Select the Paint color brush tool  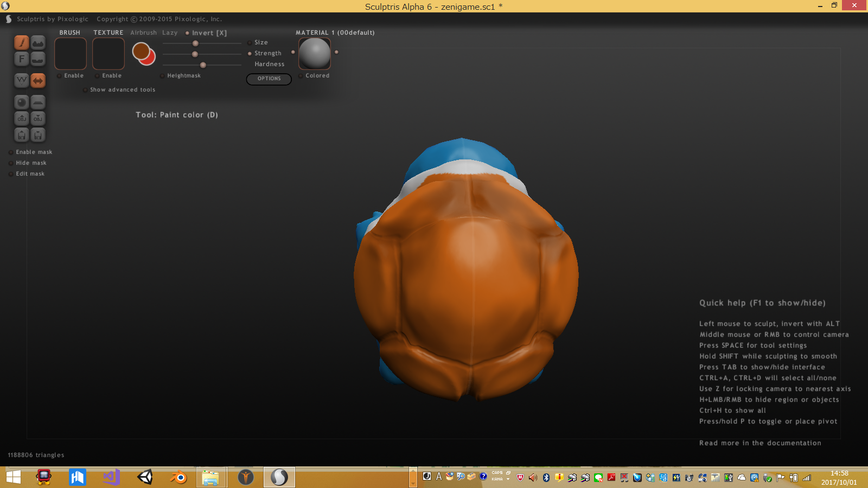pos(22,42)
